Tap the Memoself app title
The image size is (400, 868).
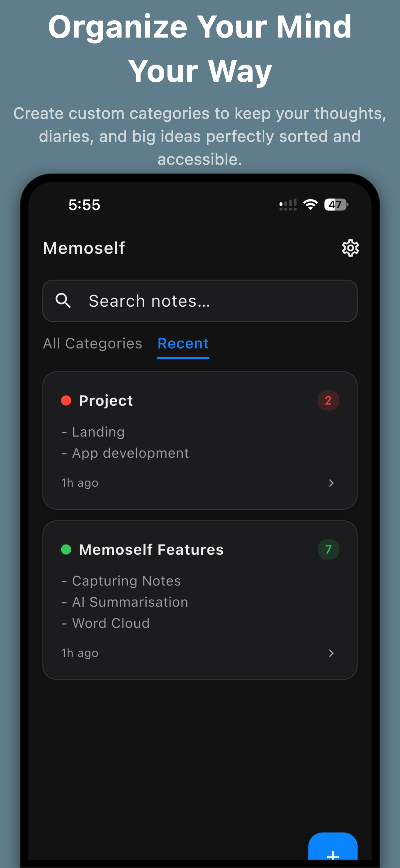[84, 248]
